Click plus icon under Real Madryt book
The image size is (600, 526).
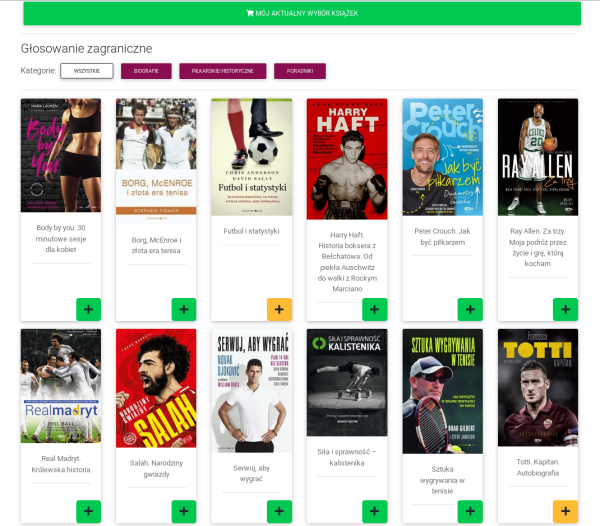click(88, 511)
